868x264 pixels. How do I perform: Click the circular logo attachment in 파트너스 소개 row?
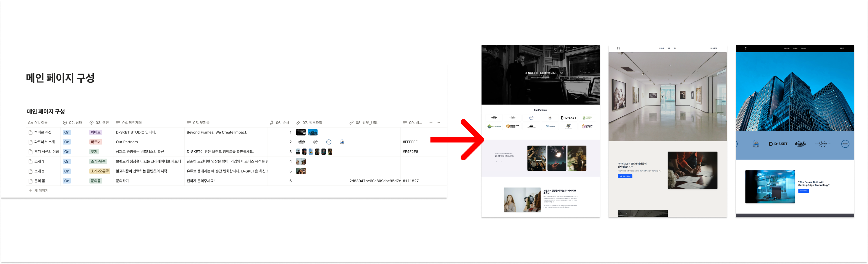(x=329, y=142)
